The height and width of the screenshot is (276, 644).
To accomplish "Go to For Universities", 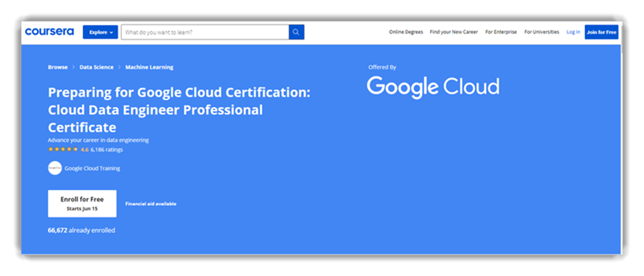I will [x=541, y=32].
